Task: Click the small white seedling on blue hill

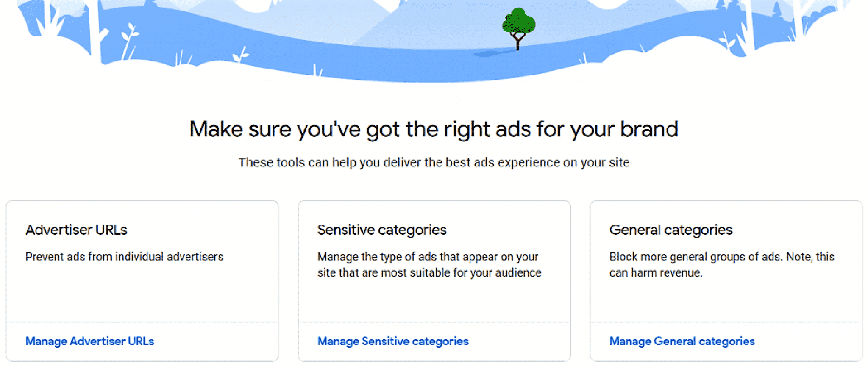Action: 240,55
